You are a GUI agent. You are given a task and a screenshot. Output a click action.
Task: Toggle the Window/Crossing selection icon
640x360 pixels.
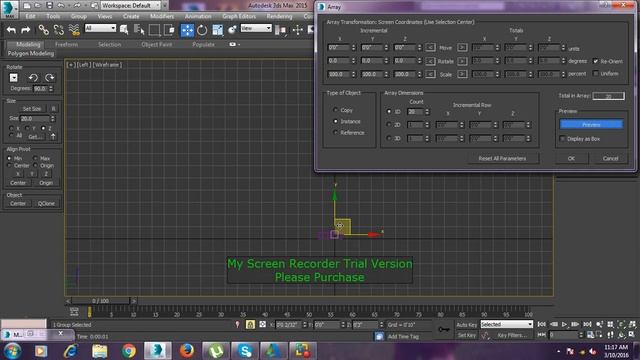169,30
